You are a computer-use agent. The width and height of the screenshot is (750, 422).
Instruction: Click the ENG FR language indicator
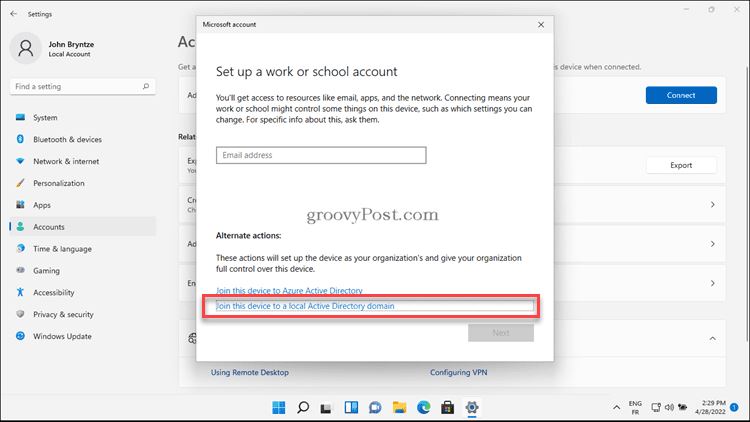(x=635, y=408)
